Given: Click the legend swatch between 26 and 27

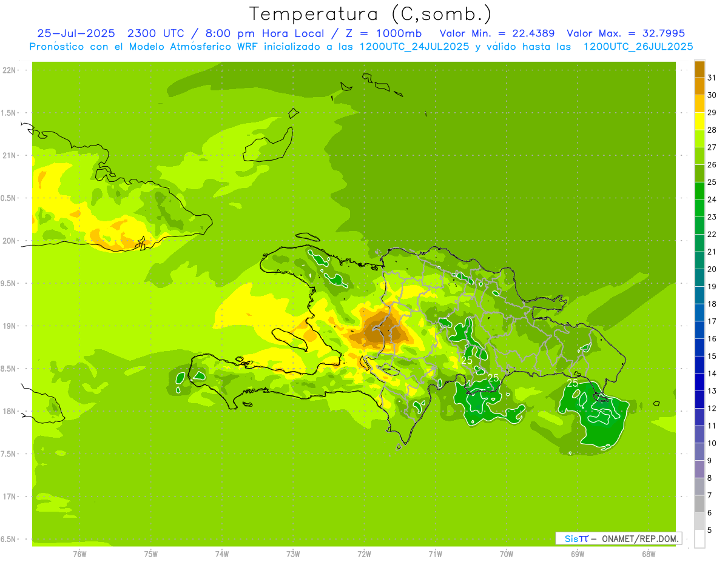Looking at the screenshot, I should pos(699,156).
